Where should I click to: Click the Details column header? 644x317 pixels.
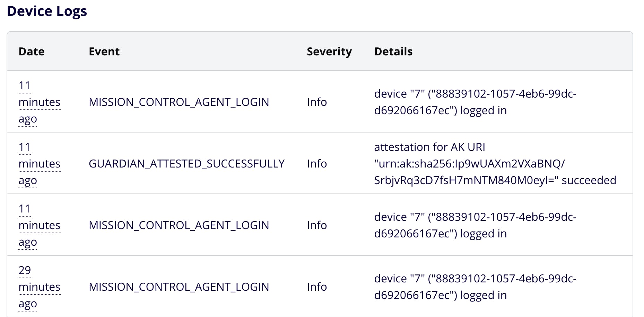coord(393,51)
